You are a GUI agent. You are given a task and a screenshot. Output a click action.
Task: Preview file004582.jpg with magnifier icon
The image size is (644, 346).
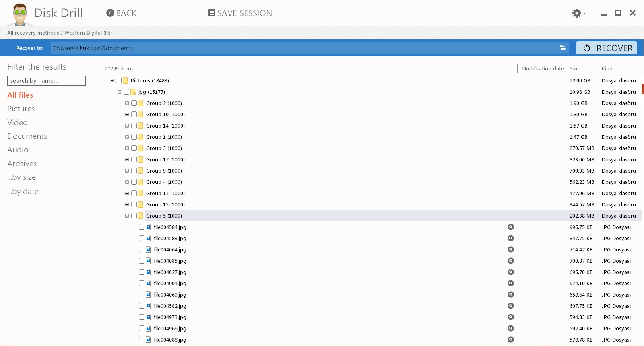511,306
